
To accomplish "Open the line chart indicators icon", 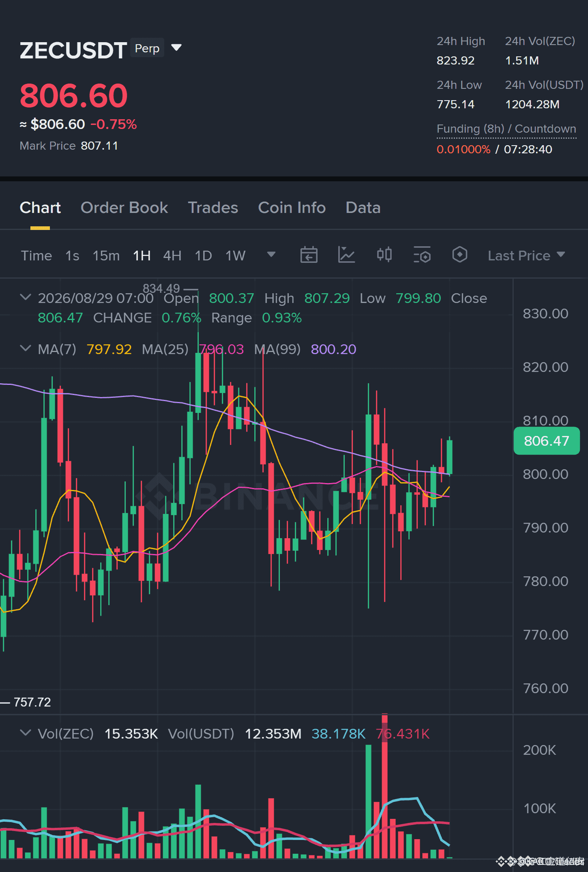I will (346, 255).
